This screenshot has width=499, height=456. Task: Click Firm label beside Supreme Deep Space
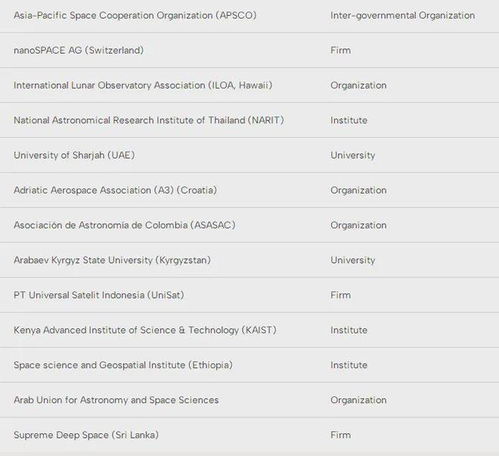click(340, 435)
